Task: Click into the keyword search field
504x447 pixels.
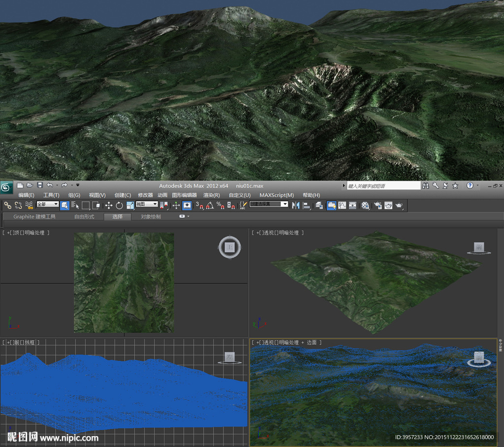Action: pos(384,186)
